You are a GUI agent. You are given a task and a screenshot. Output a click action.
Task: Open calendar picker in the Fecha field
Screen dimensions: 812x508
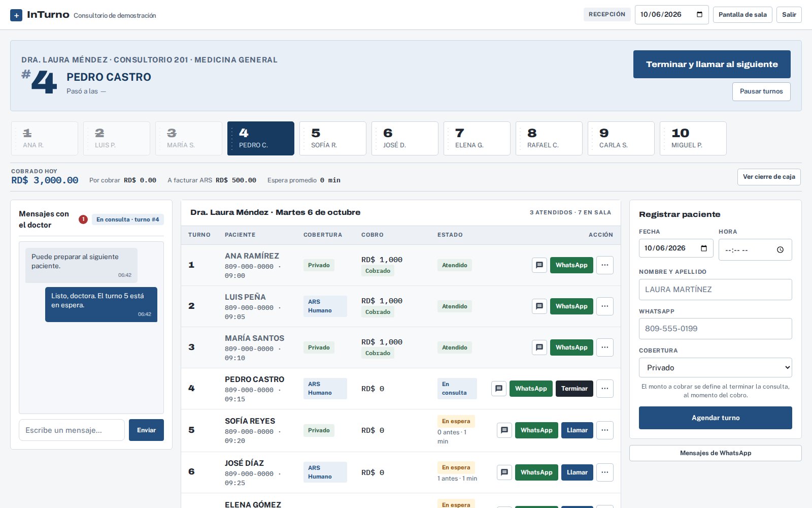704,248
